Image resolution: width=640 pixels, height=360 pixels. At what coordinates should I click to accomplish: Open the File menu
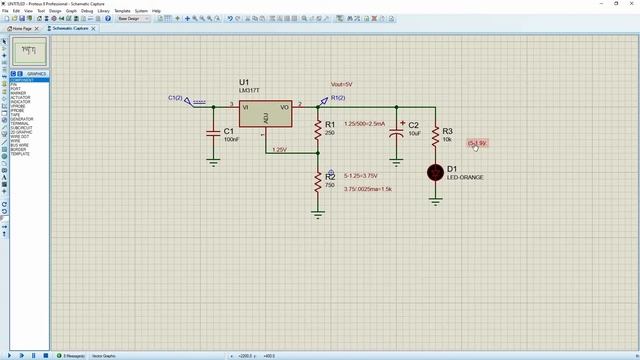pos(5,11)
